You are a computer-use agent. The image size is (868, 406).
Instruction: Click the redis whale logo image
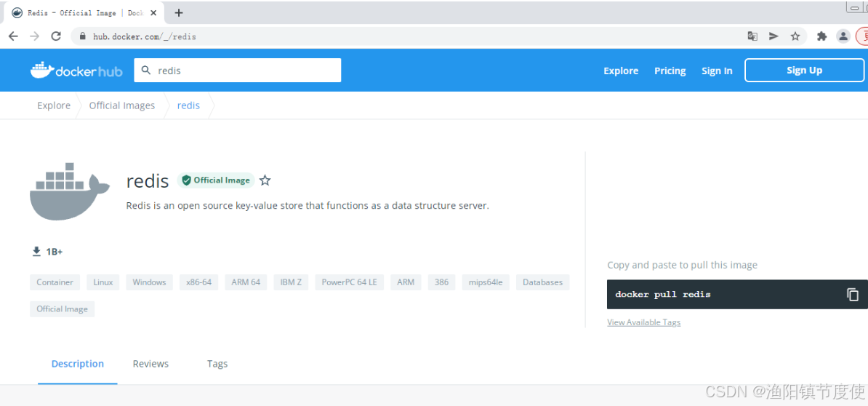[x=70, y=191]
